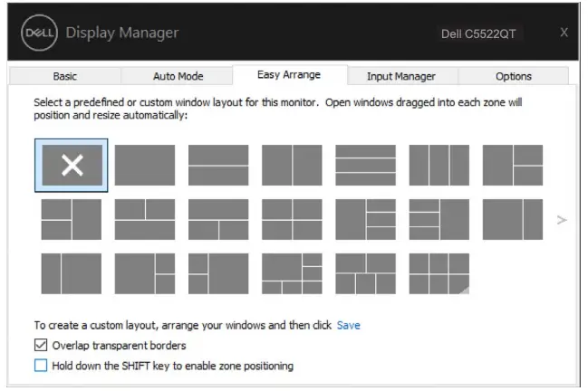The width and height of the screenshot is (588, 391).
Task: Select the no-layout X thumbnail
Action: click(72, 165)
